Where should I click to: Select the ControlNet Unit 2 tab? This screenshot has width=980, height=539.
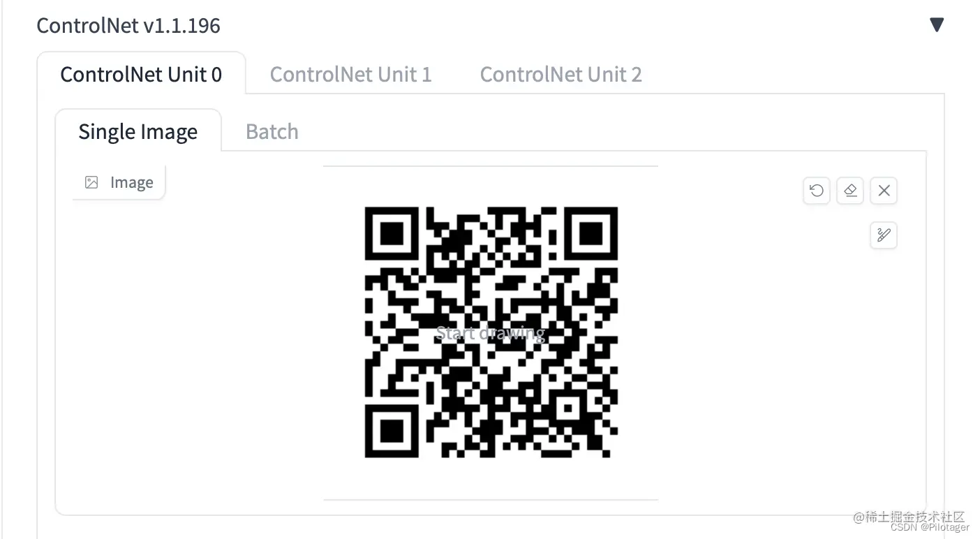point(560,74)
